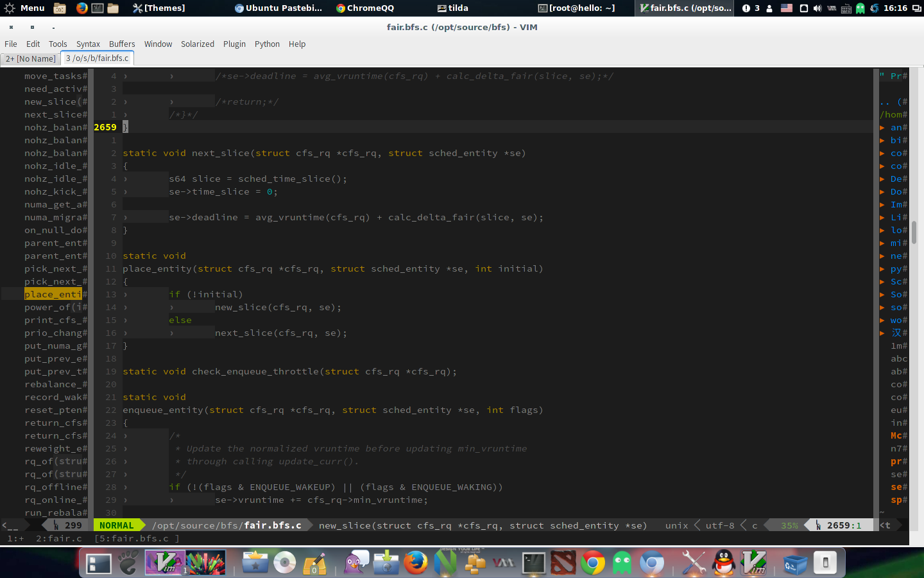Image resolution: width=924 pixels, height=578 pixels.
Task: Open the volume icon in system tray
Action: pyautogui.click(x=817, y=8)
